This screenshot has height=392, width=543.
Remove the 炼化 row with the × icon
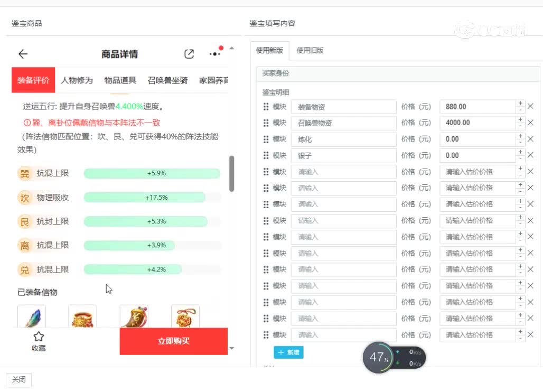click(530, 139)
